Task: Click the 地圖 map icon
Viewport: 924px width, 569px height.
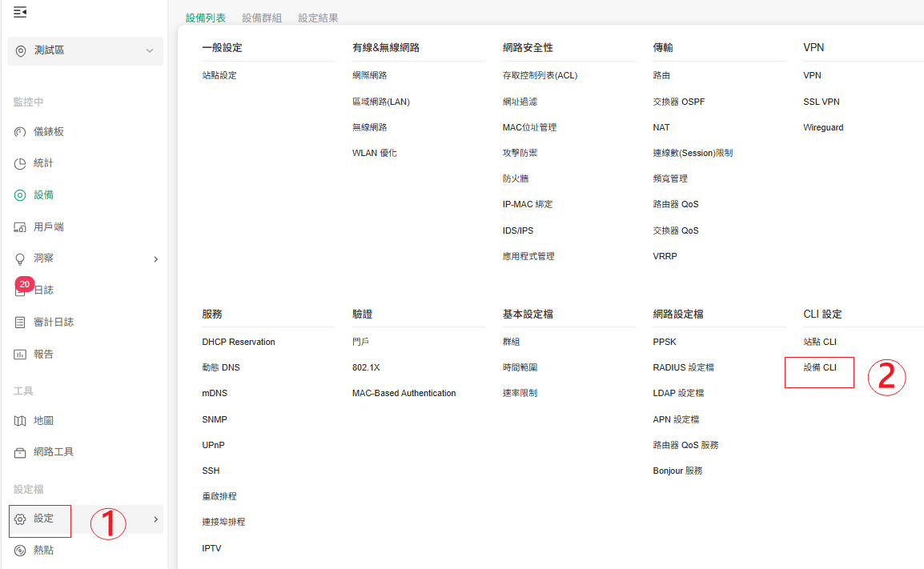Action: (x=20, y=421)
